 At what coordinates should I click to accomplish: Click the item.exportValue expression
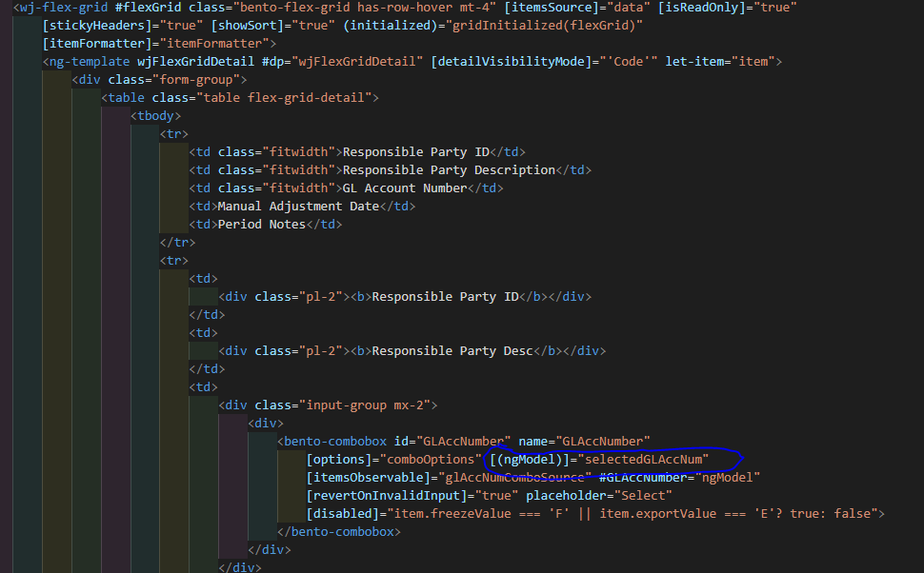(657, 514)
